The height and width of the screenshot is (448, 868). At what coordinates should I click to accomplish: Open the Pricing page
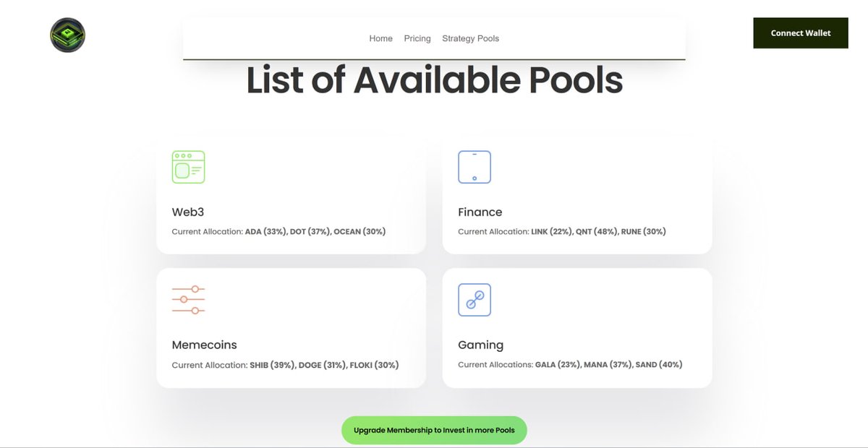[x=417, y=38]
